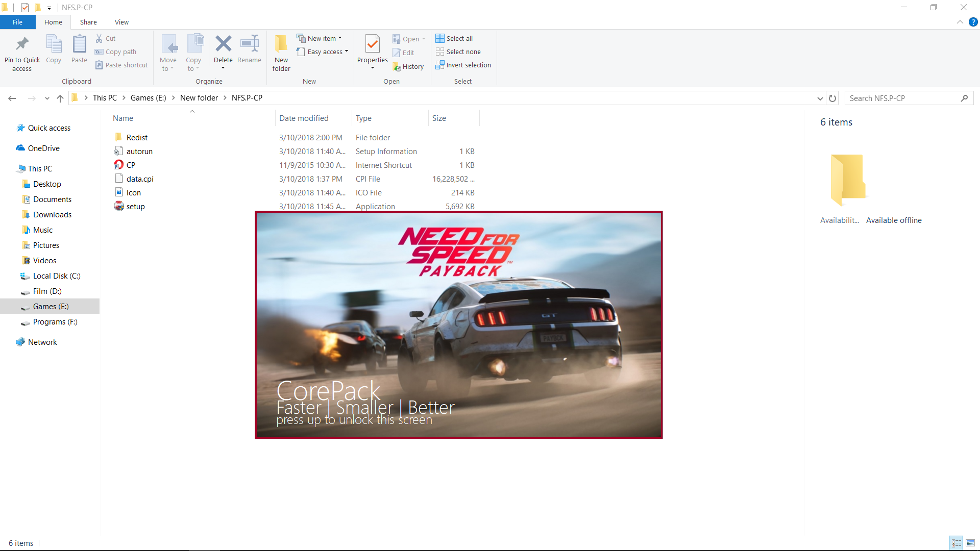Open the File menu tab

17,22
